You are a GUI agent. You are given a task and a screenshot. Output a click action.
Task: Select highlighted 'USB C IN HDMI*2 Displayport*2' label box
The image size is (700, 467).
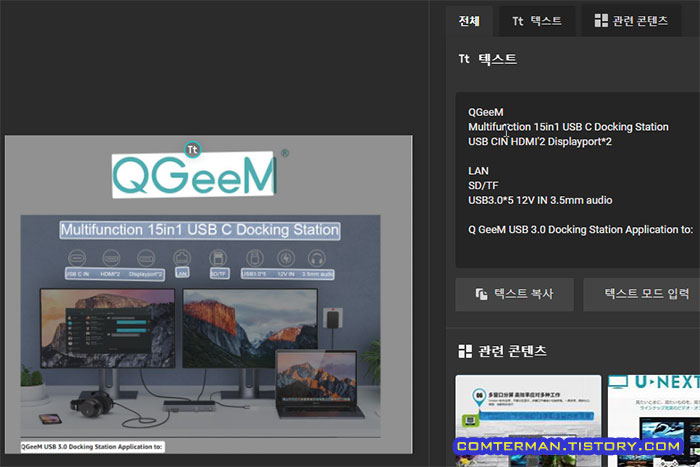tap(115, 274)
